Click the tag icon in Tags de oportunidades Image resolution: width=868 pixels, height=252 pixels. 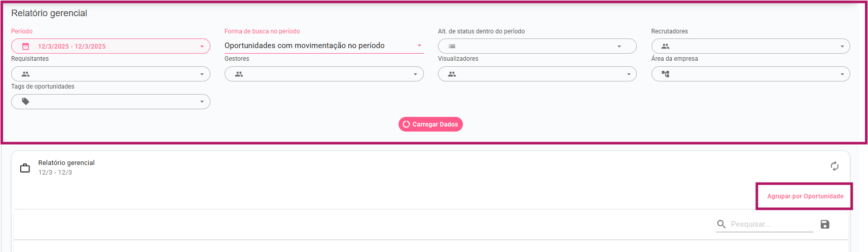[x=25, y=102]
